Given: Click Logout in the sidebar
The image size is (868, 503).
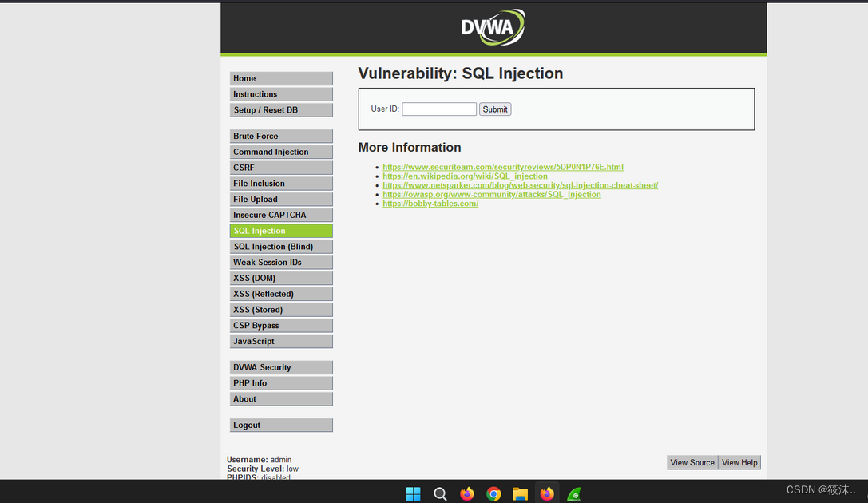Looking at the screenshot, I should click(x=281, y=425).
